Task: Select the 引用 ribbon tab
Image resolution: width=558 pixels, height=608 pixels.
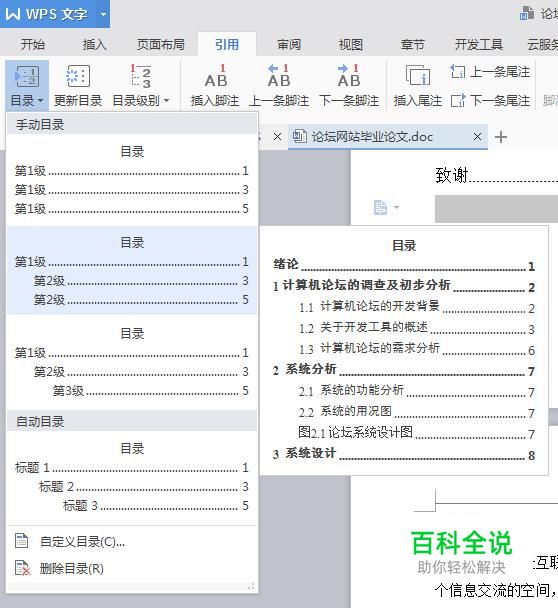Action: click(x=227, y=45)
